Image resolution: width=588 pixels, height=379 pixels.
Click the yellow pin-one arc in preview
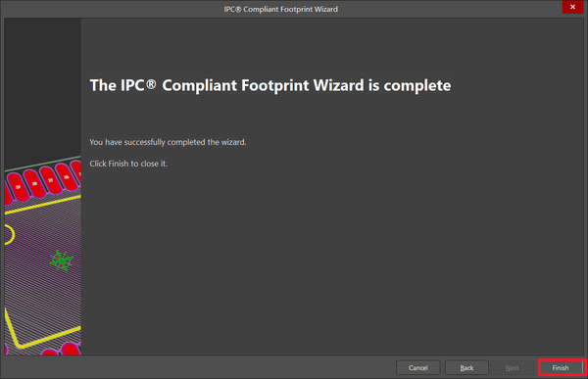click(11, 235)
